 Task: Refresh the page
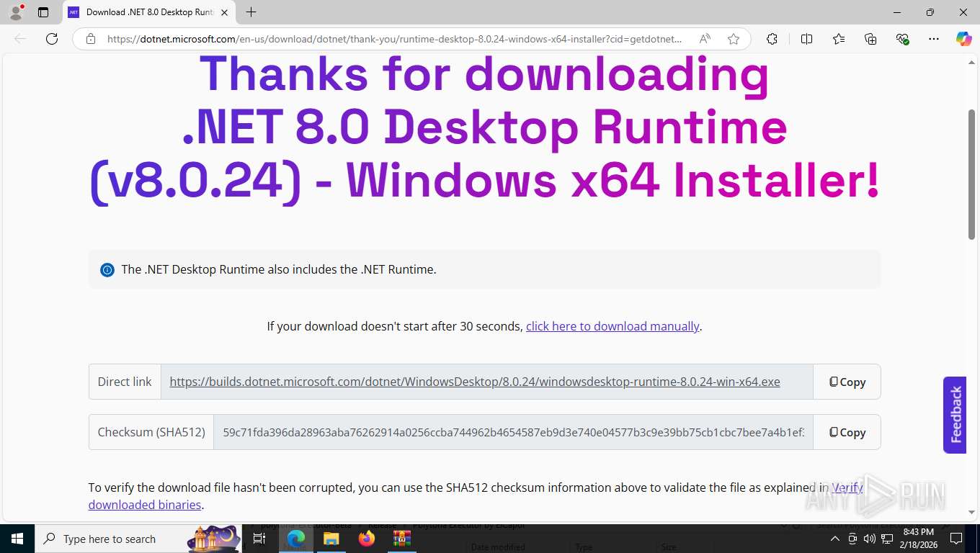pyautogui.click(x=52, y=39)
